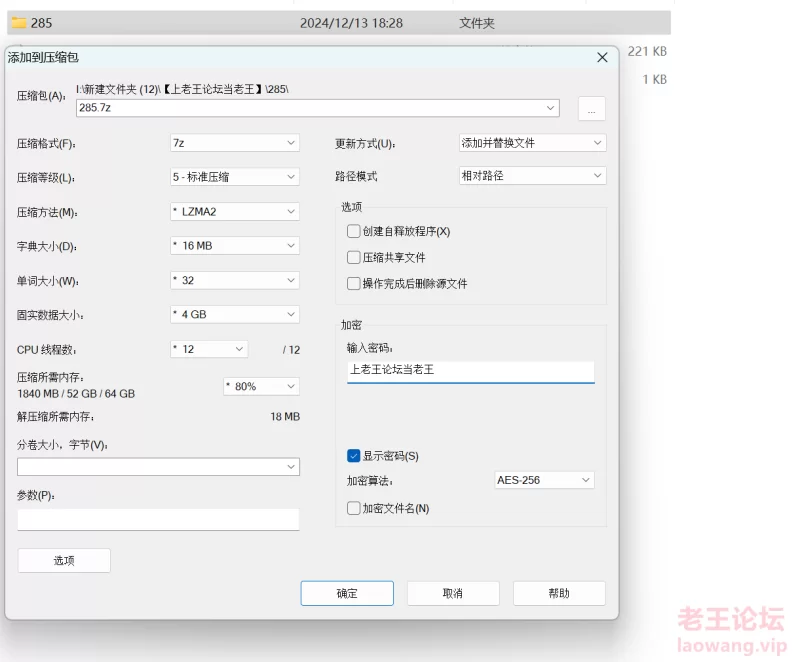Uncheck the 显示密码 checkbox
800x662 pixels.
pos(354,456)
